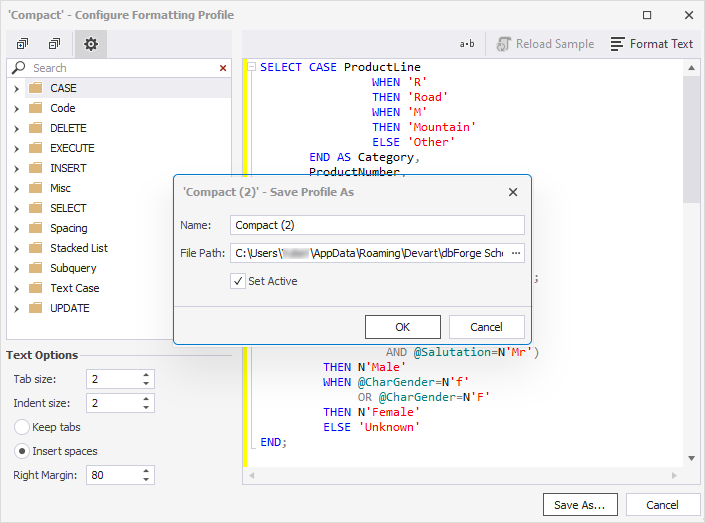
Task: Click Reload Sample in the toolbar
Action: click(545, 44)
